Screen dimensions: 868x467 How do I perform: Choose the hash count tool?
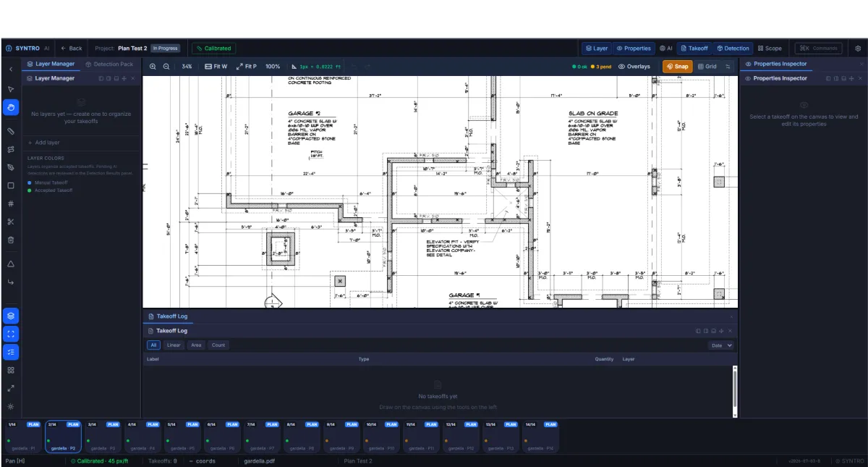point(11,203)
